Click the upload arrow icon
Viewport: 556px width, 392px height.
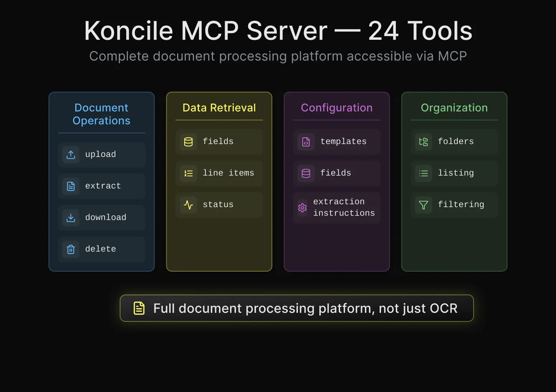click(71, 155)
